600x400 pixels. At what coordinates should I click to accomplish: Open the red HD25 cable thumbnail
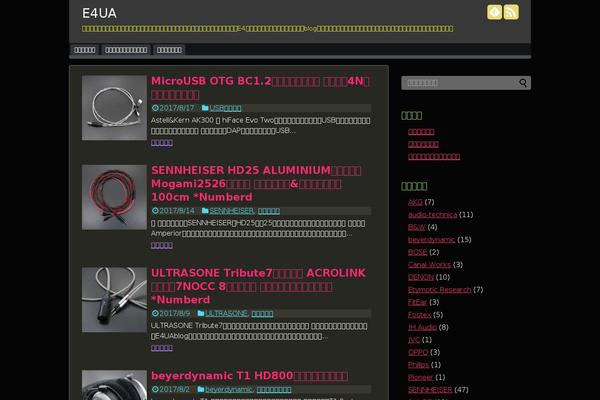click(x=114, y=197)
